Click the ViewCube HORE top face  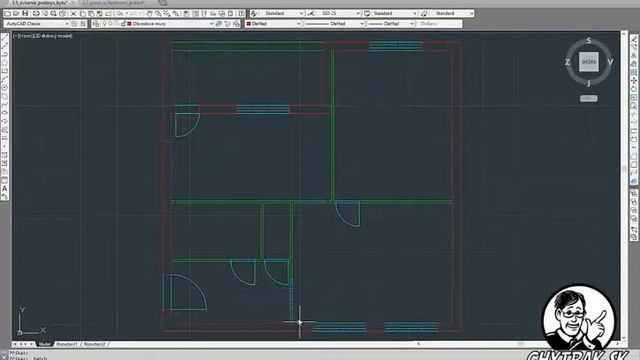[x=589, y=62]
